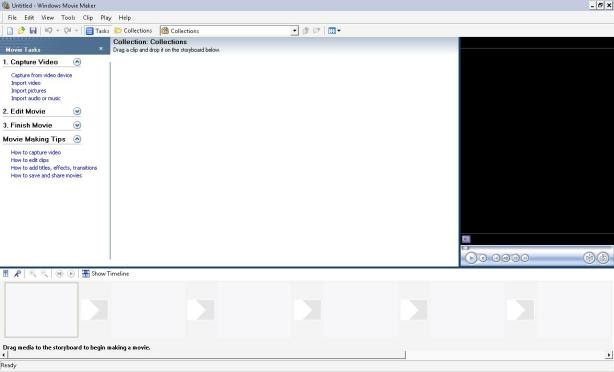Select the first empty storyboard cell
The image size is (614, 372).
41,310
